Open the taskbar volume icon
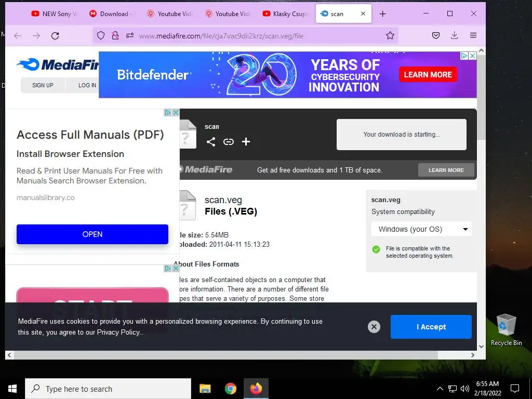Viewport: 532px width, 399px height. click(x=465, y=389)
